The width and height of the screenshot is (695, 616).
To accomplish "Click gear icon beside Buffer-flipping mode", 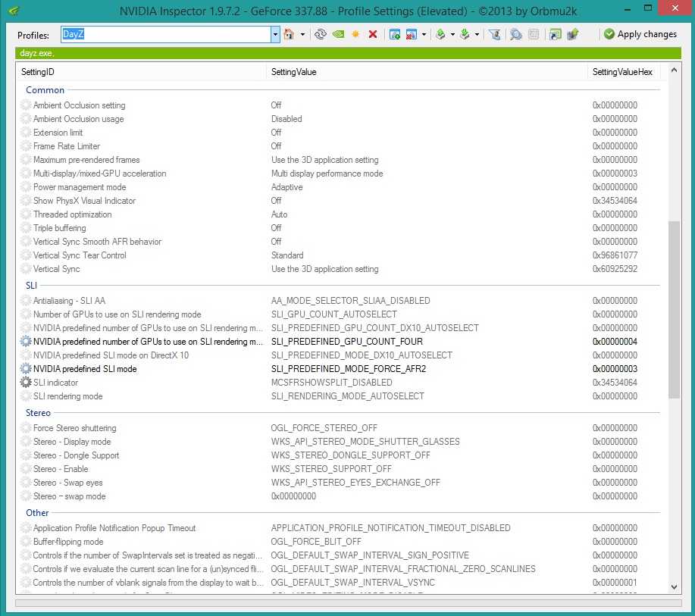I will 26,542.
